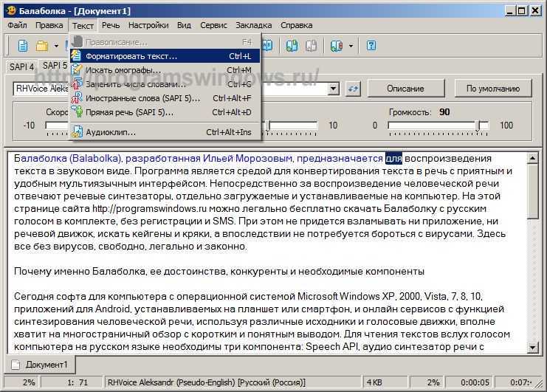Open the Речь menu
This screenshot has width=547, height=392.
(x=111, y=25)
